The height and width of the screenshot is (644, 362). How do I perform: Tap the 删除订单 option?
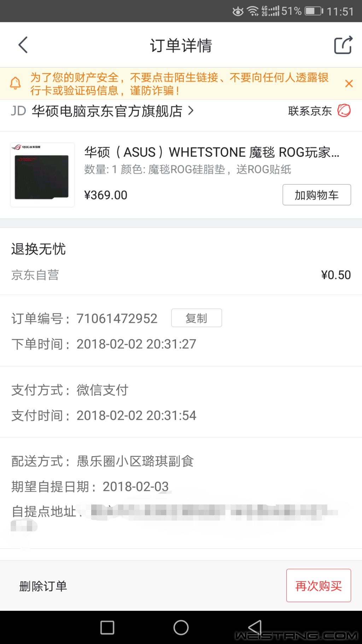coord(43,586)
